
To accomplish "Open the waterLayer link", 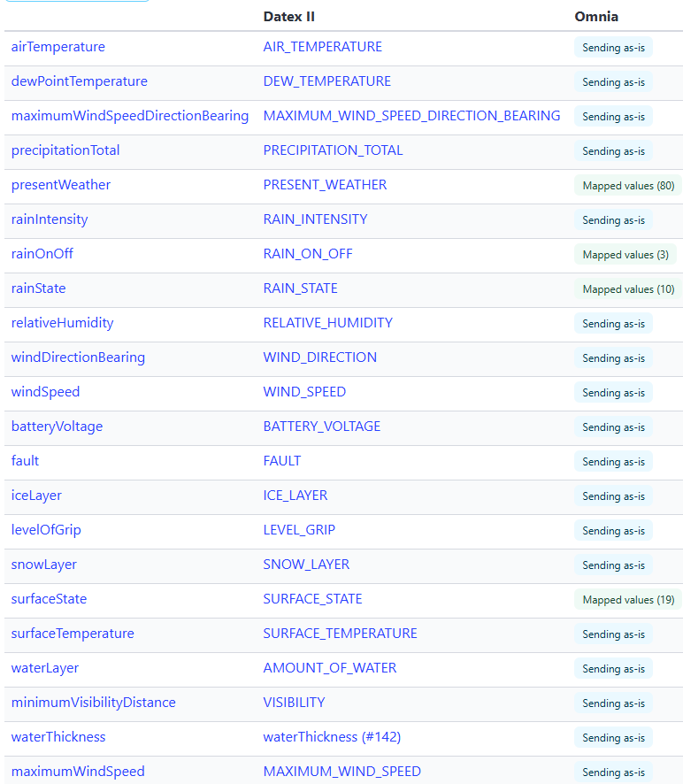I will pyautogui.click(x=45, y=668).
